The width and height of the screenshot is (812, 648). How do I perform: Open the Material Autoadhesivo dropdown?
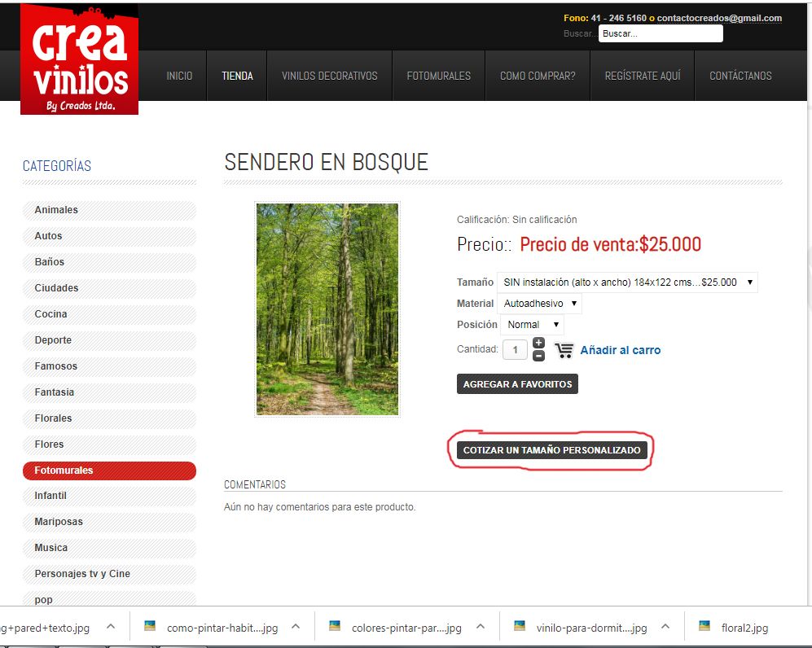[539, 304]
